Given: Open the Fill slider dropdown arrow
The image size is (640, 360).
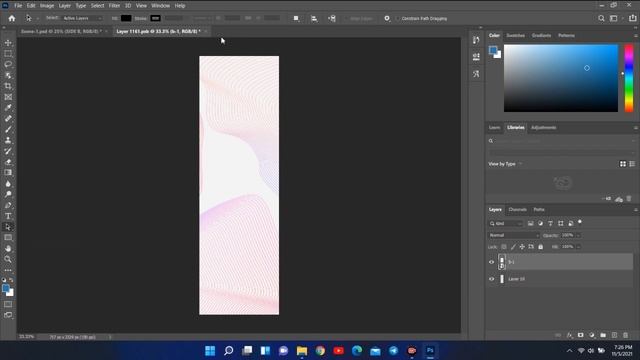Looking at the screenshot, I should [578, 247].
